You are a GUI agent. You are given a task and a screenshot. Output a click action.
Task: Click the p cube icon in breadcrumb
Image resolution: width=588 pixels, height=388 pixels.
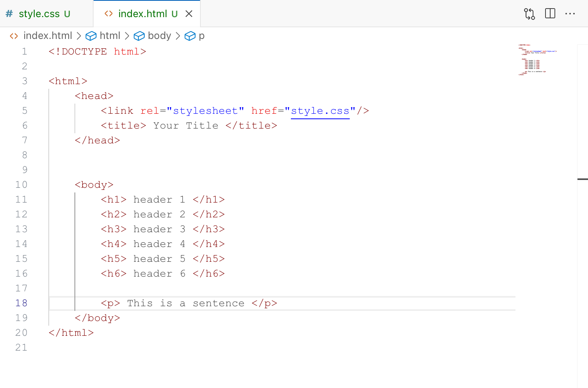[x=190, y=36]
